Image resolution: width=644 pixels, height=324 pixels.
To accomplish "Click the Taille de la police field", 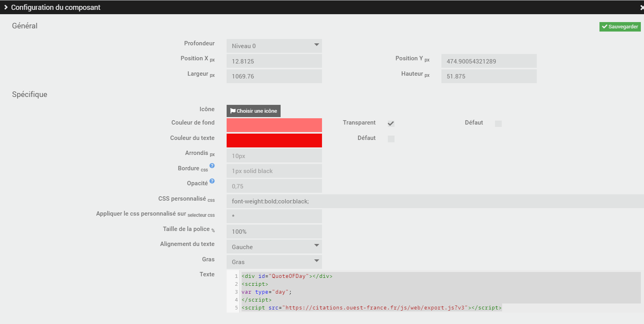I will tap(274, 231).
